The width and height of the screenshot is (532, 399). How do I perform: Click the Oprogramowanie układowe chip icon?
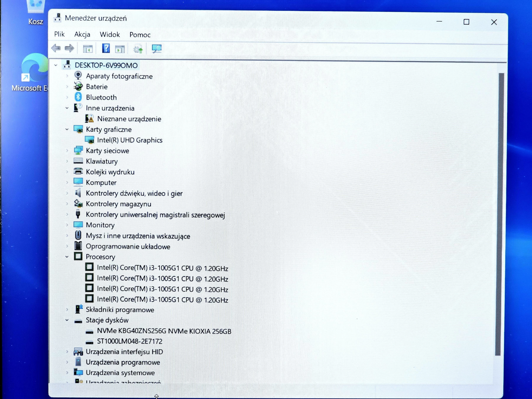[78, 246]
